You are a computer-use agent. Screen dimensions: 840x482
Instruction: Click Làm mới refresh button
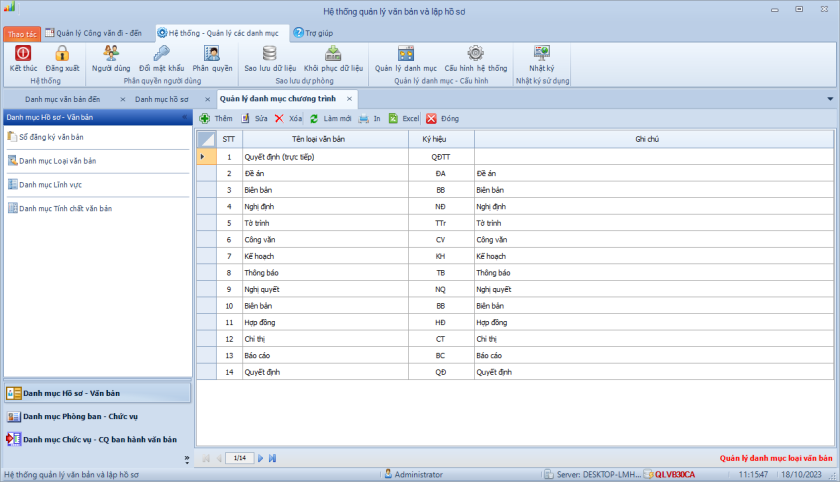click(x=330, y=118)
